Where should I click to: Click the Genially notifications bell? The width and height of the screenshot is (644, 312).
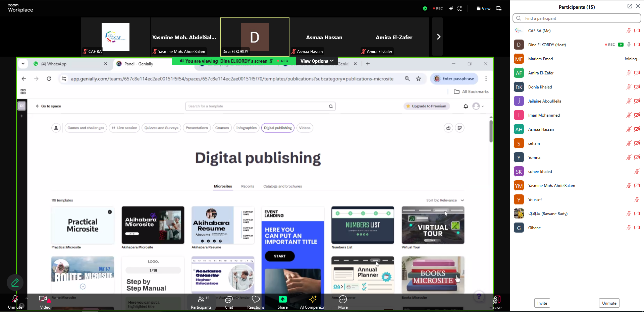466,106
